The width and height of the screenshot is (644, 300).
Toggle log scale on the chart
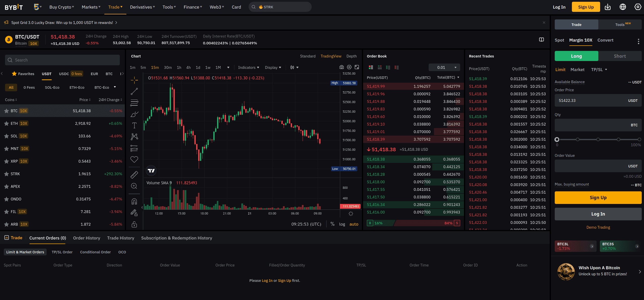(342, 224)
